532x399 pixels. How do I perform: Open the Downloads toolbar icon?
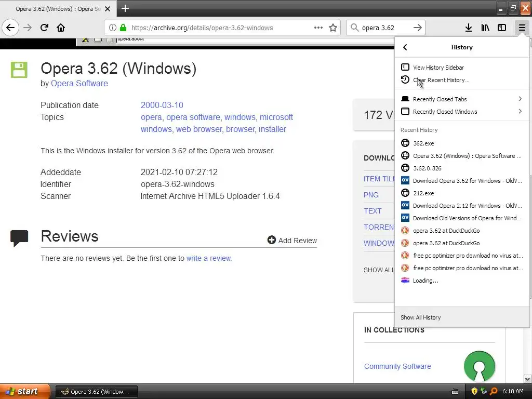pyautogui.click(x=469, y=28)
